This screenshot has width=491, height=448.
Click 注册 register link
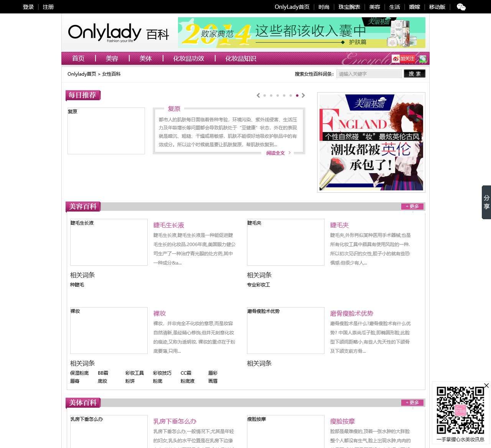point(48,7)
